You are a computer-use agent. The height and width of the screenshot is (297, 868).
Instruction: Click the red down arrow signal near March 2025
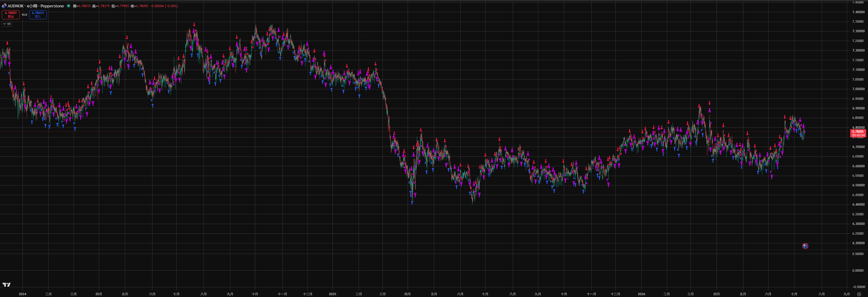click(376, 64)
